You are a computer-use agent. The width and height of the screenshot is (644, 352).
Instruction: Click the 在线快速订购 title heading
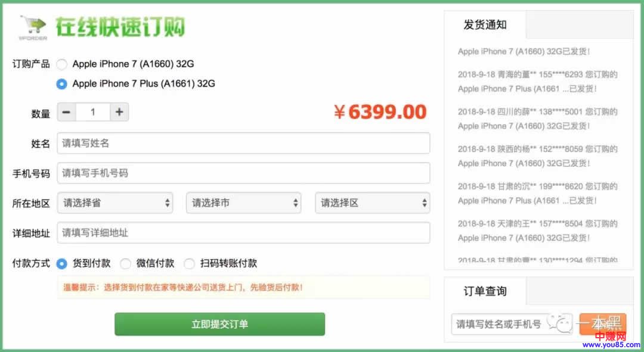(120, 27)
